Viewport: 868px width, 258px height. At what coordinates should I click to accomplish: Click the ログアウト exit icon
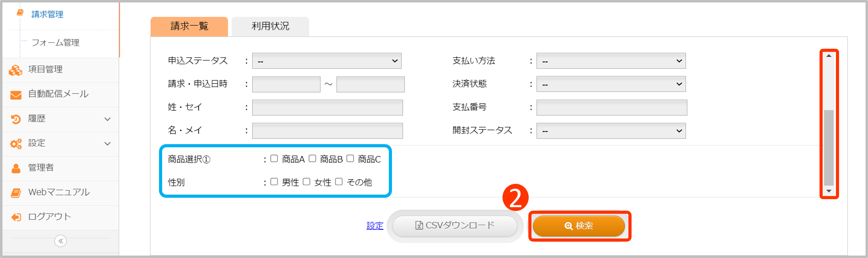(x=15, y=217)
